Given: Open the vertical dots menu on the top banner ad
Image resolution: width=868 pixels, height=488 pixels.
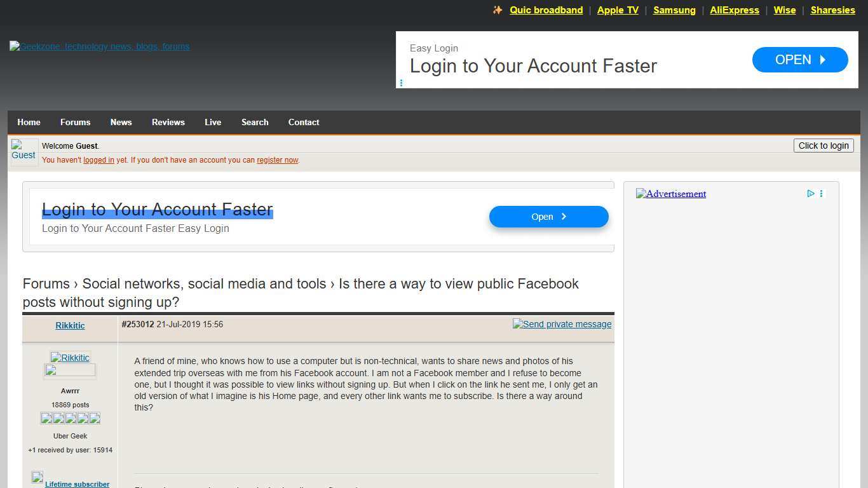Looking at the screenshot, I should (401, 83).
